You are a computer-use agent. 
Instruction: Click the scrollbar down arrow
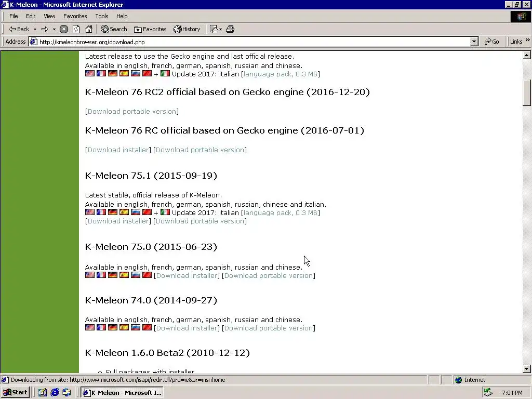coord(527,369)
